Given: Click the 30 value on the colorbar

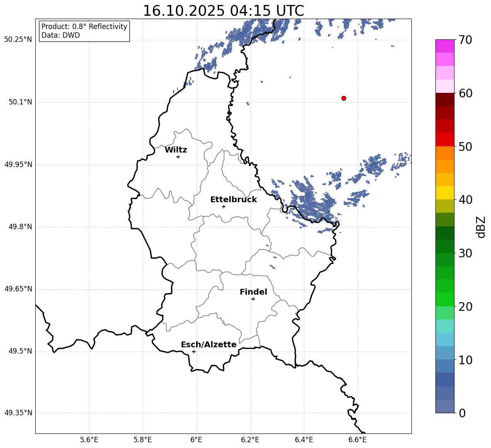Looking at the screenshot, I should tap(465, 253).
